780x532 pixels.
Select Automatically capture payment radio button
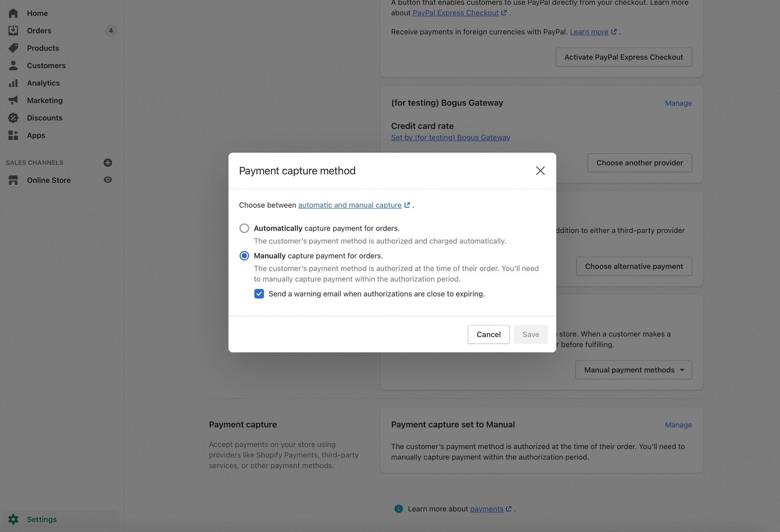click(244, 228)
